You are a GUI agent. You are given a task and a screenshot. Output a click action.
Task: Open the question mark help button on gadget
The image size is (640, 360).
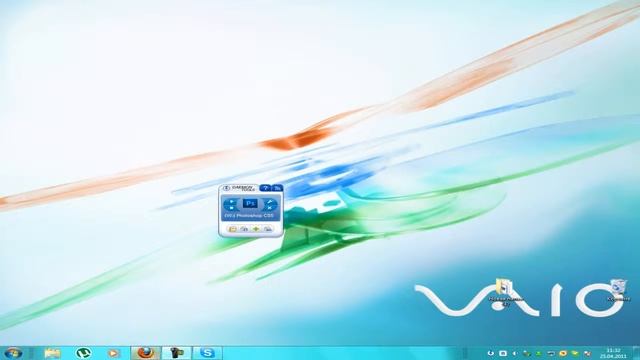click(x=266, y=188)
